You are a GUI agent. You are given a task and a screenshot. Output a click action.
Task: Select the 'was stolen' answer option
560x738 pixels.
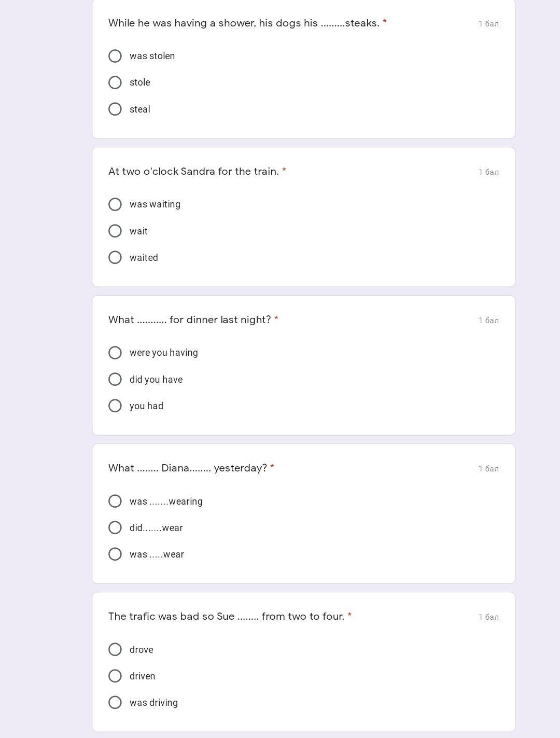(x=115, y=56)
